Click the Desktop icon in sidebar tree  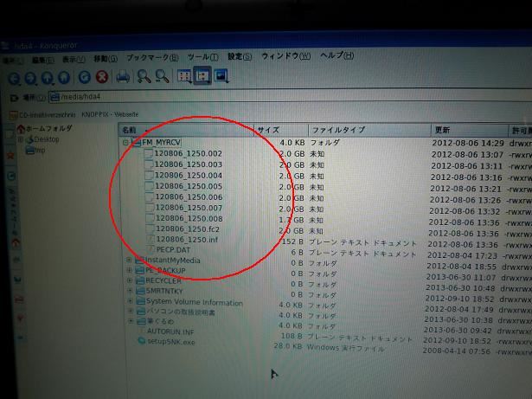(x=30, y=139)
